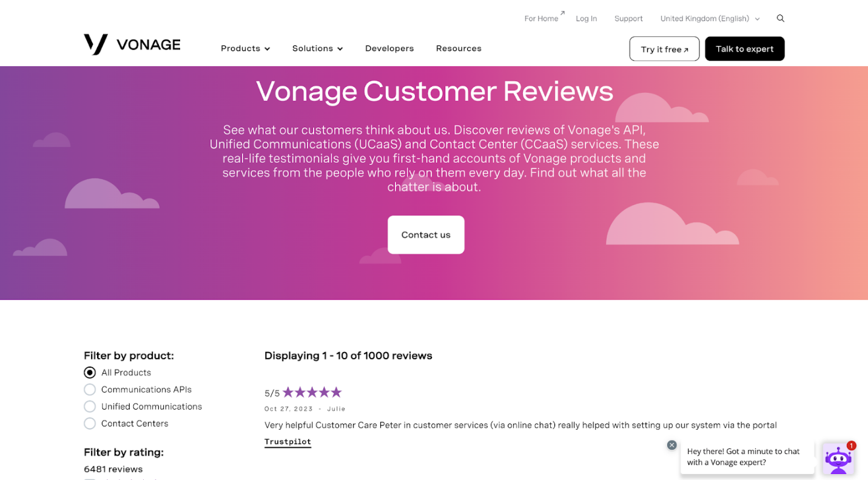
Task: Dismiss the chat prompt bubble
Action: 671,445
